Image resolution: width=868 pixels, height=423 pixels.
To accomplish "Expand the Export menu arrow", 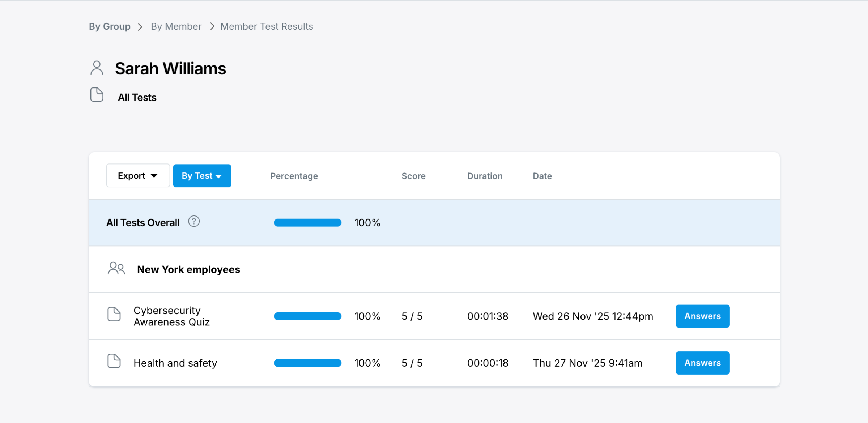I will 155,175.
